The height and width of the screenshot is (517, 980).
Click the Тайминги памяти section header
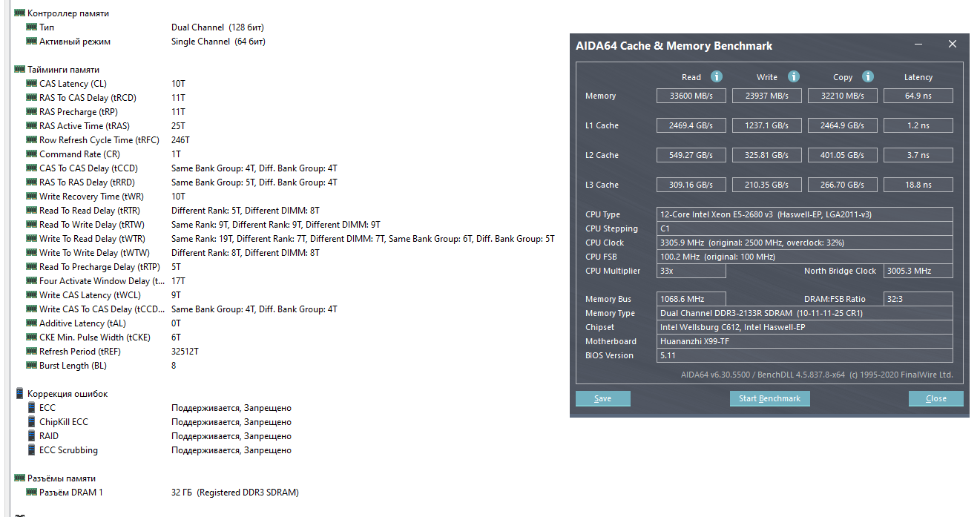tap(63, 70)
